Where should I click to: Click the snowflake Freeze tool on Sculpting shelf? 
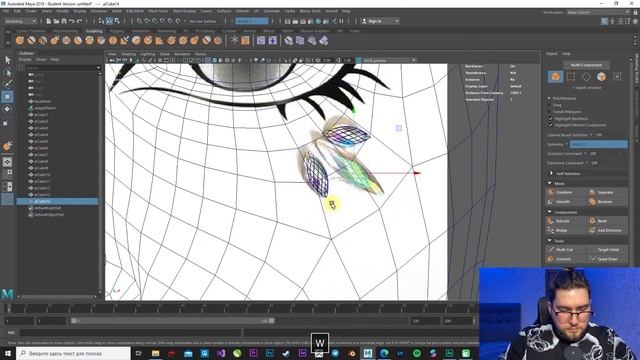point(234,40)
